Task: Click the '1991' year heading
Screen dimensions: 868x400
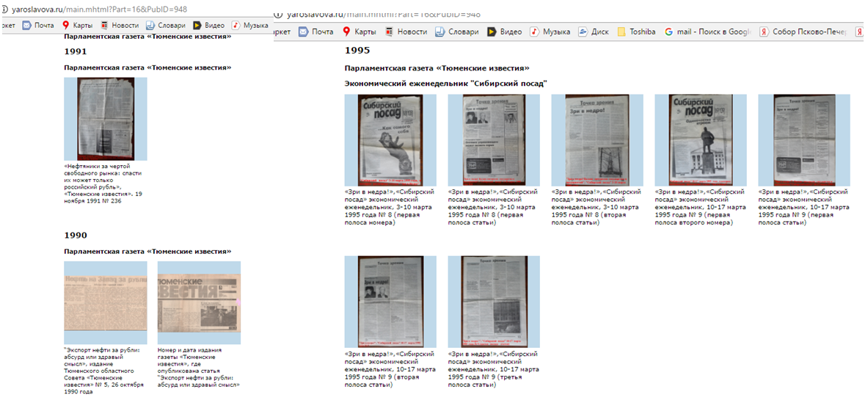Action: coord(76,51)
